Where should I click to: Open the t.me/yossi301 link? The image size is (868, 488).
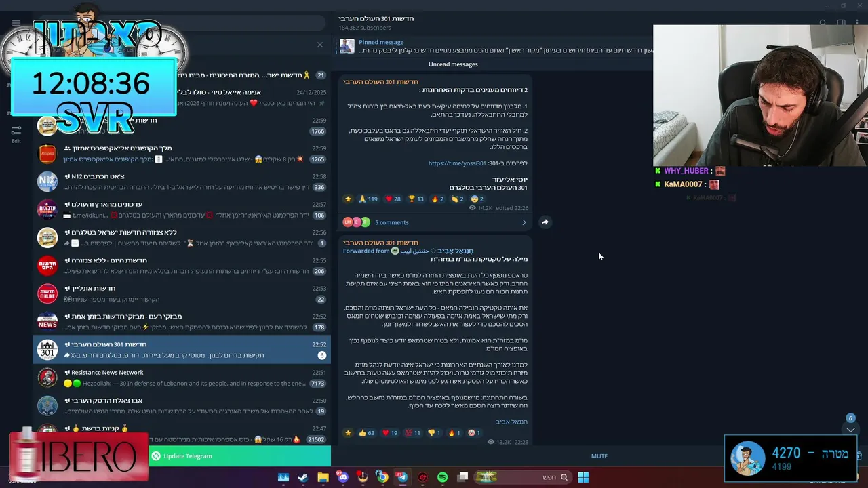coord(457,163)
